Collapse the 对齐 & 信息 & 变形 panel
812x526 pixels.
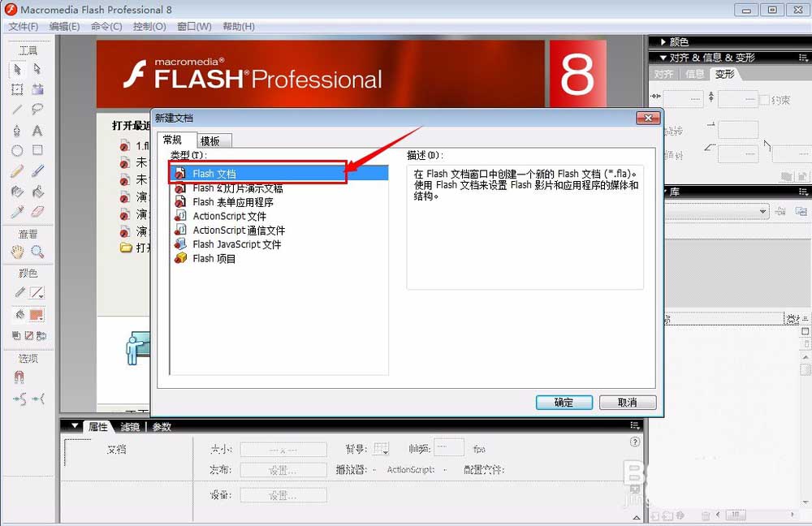coord(663,58)
